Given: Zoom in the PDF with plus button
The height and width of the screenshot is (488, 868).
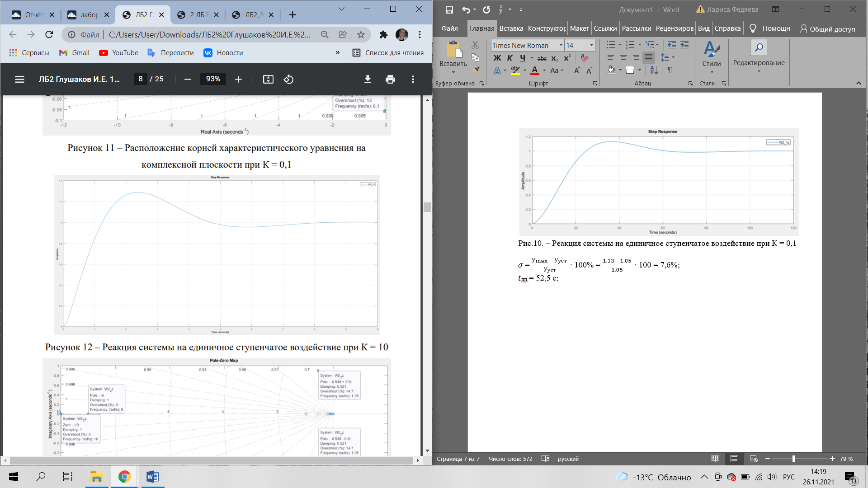Looking at the screenshot, I should point(238,79).
